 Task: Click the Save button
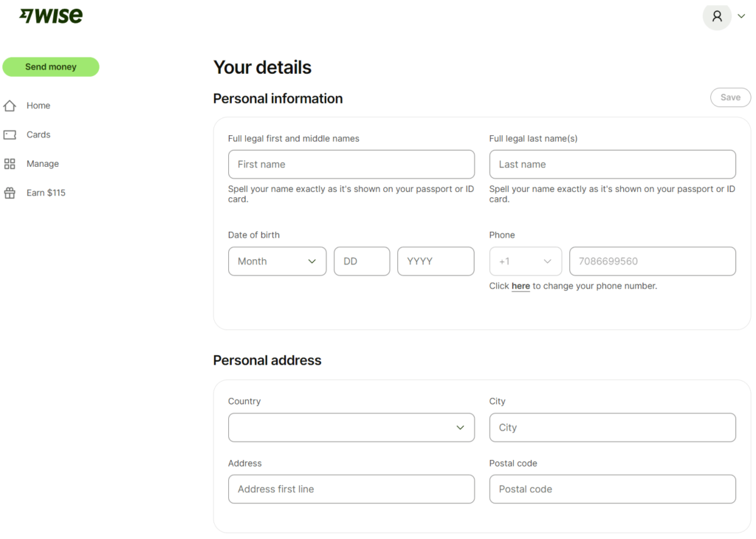(730, 97)
